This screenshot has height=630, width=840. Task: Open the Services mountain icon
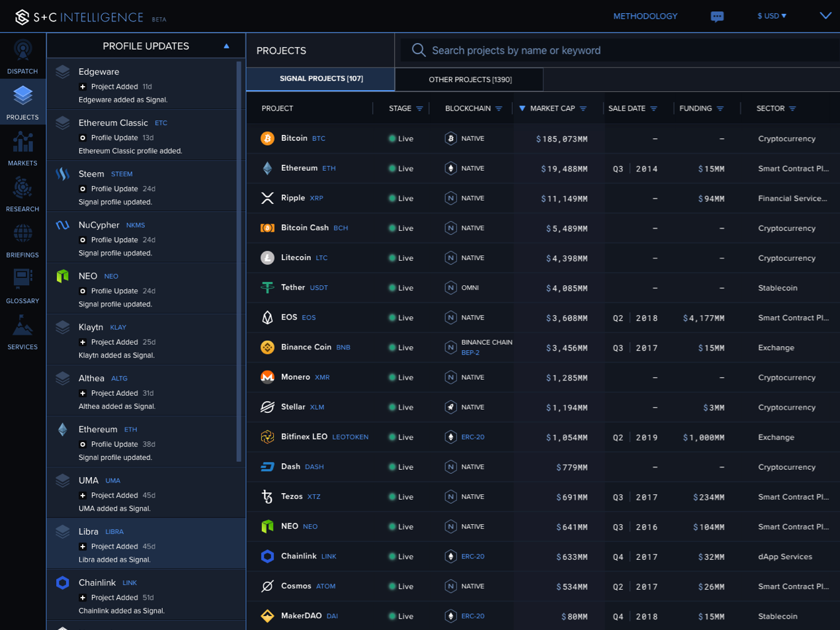[23, 326]
